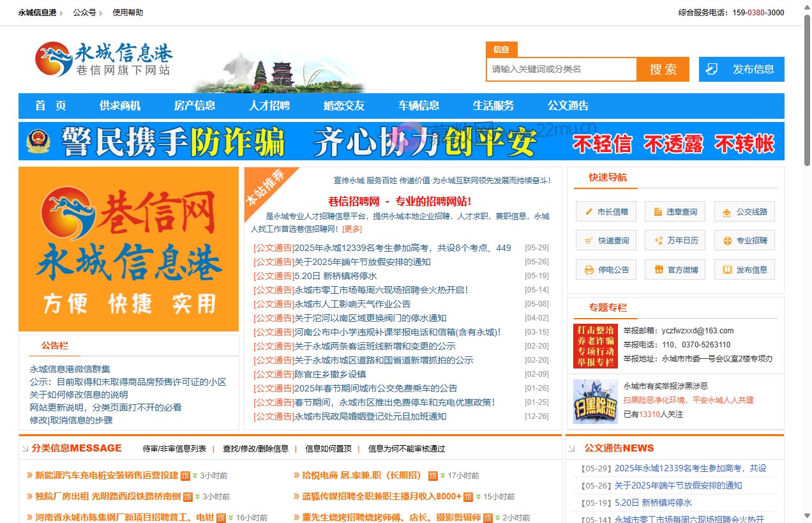Viewport: 812px width, 523px height.
Task: Open the 停电公告 power outage notice icon
Action: pyautogui.click(x=605, y=269)
